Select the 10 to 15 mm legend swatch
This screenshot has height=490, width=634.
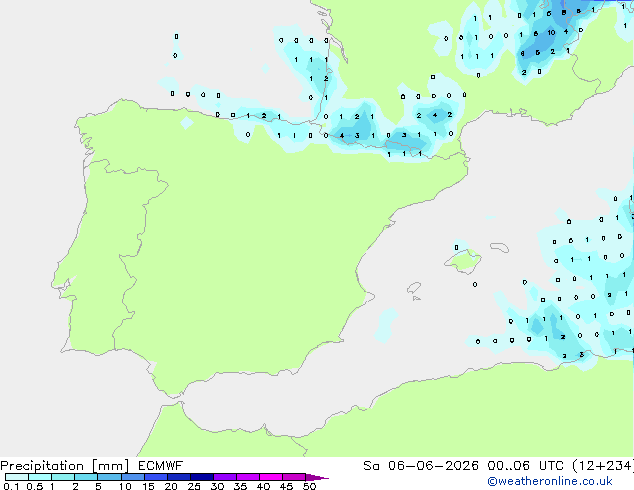click(x=133, y=477)
